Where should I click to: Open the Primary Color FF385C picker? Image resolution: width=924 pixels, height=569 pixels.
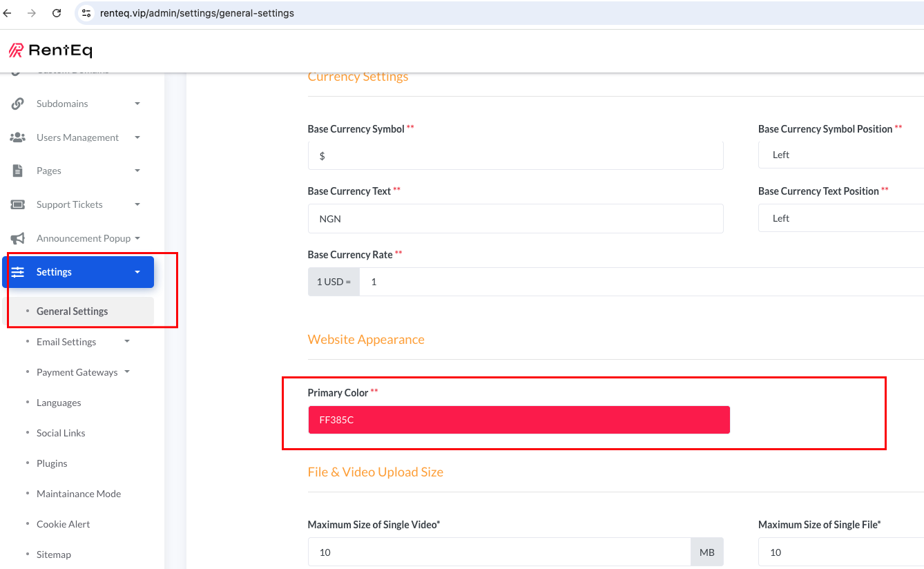(x=519, y=420)
